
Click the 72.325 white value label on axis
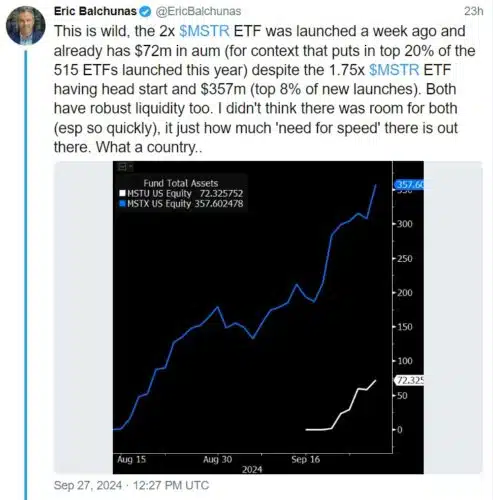coord(409,380)
